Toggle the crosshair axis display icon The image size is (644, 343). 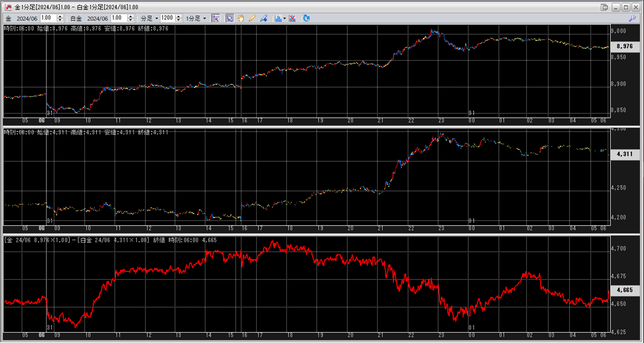216,18
